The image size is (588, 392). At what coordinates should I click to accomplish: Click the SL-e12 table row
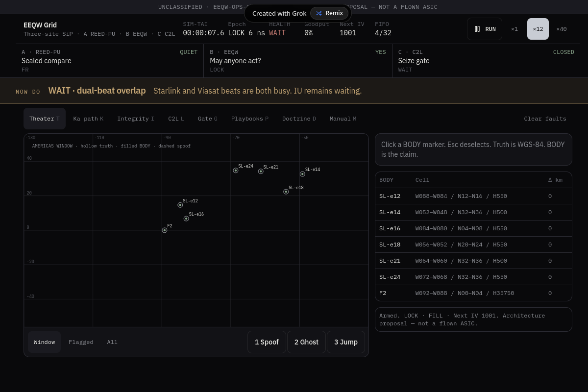(x=473, y=196)
